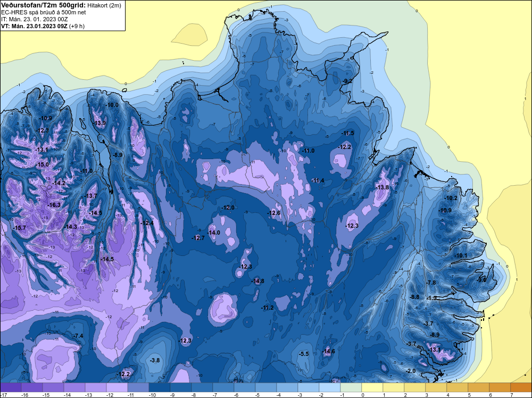Click the pale yellow legend swatch between 0 and 1
This screenshot has width=532, height=398.
(x=372, y=387)
